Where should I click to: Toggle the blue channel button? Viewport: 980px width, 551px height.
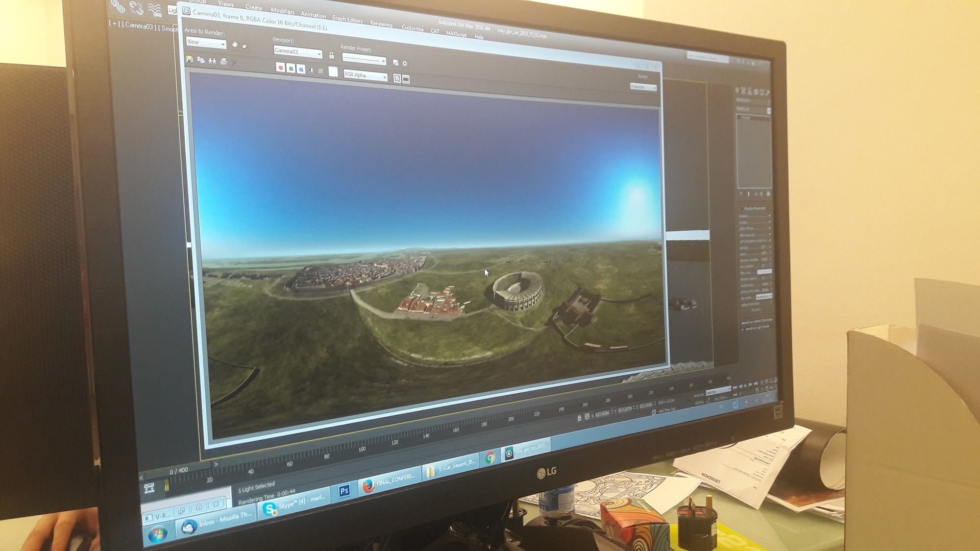pos(301,70)
